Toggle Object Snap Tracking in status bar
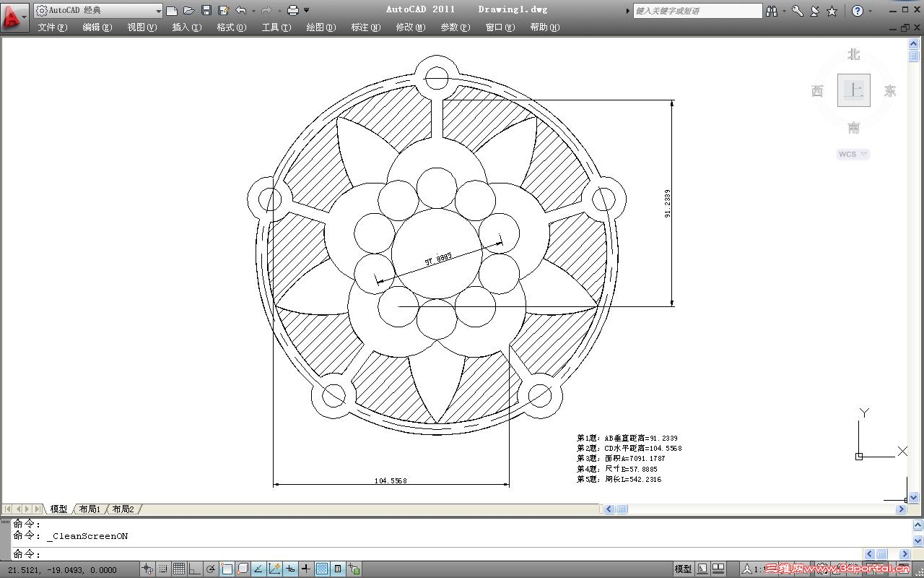Screen dimensions: 924x578 pos(258,569)
